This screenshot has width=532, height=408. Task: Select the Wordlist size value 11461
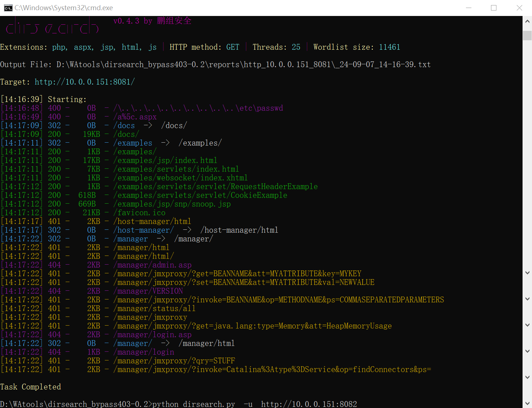[389, 47]
